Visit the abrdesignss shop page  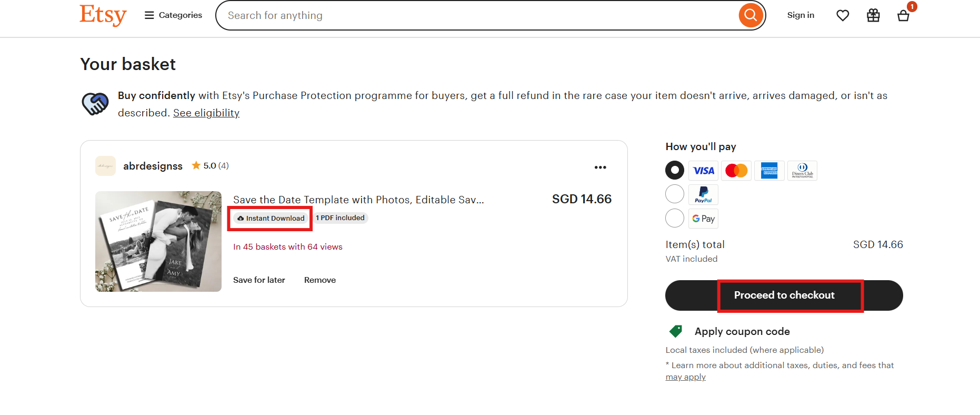pyautogui.click(x=153, y=166)
